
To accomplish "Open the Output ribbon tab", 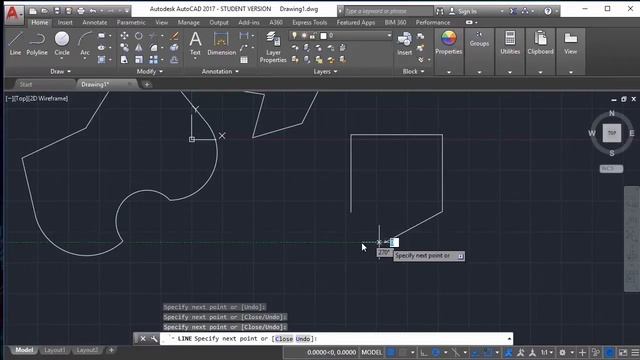I will pos(219,22).
